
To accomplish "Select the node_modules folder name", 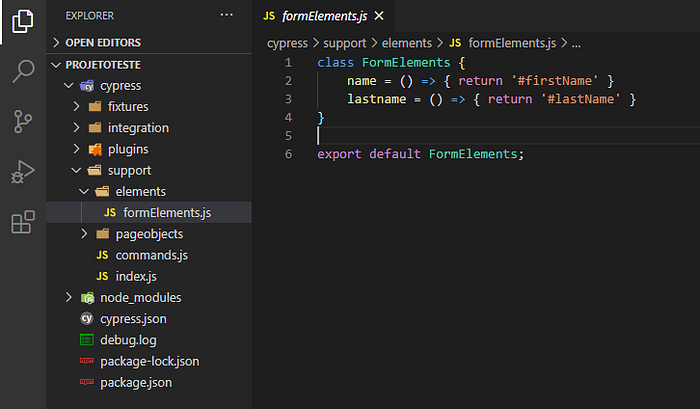I will [x=141, y=298].
